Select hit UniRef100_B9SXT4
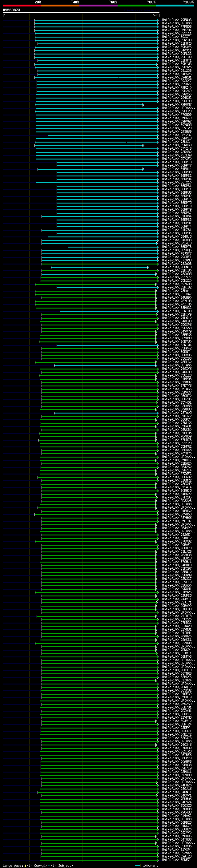 click(x=177, y=37)
